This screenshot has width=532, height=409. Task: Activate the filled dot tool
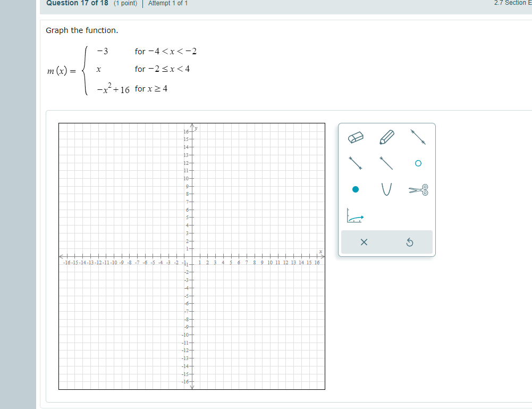(356, 189)
